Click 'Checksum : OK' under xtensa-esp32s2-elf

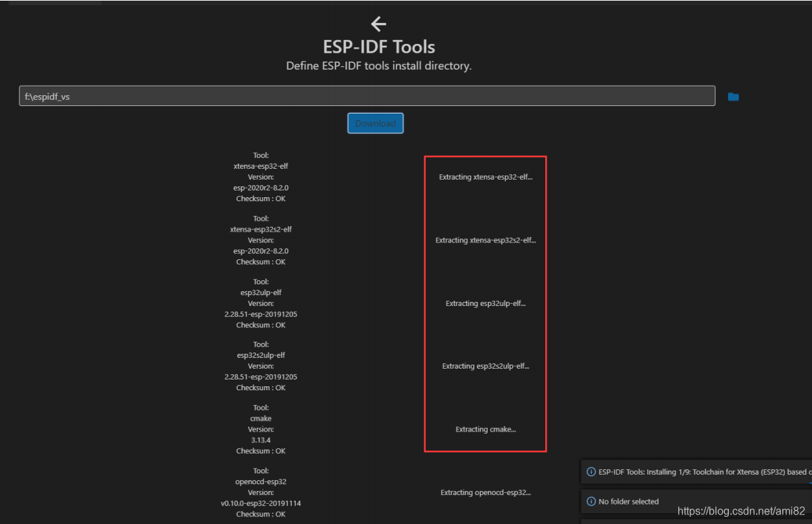click(x=261, y=261)
